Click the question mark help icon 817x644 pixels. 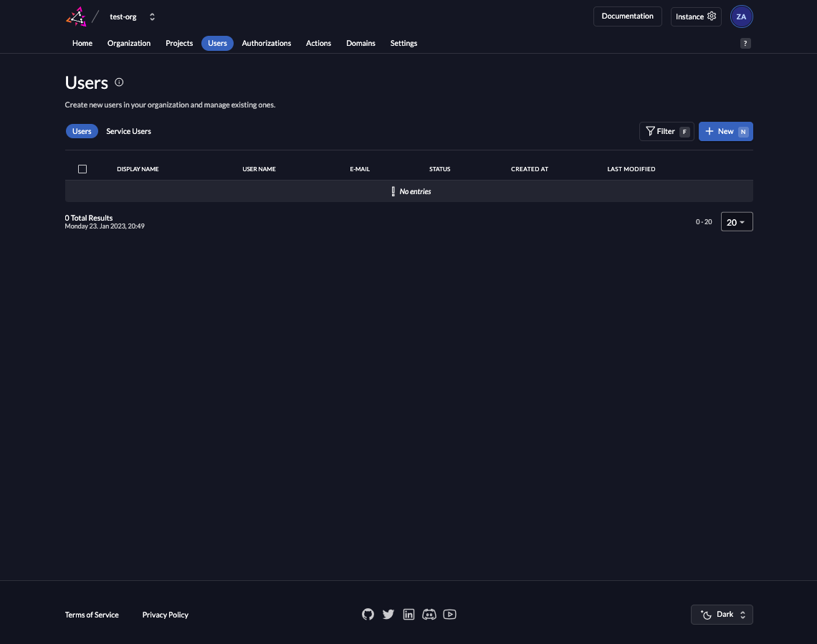click(x=745, y=43)
